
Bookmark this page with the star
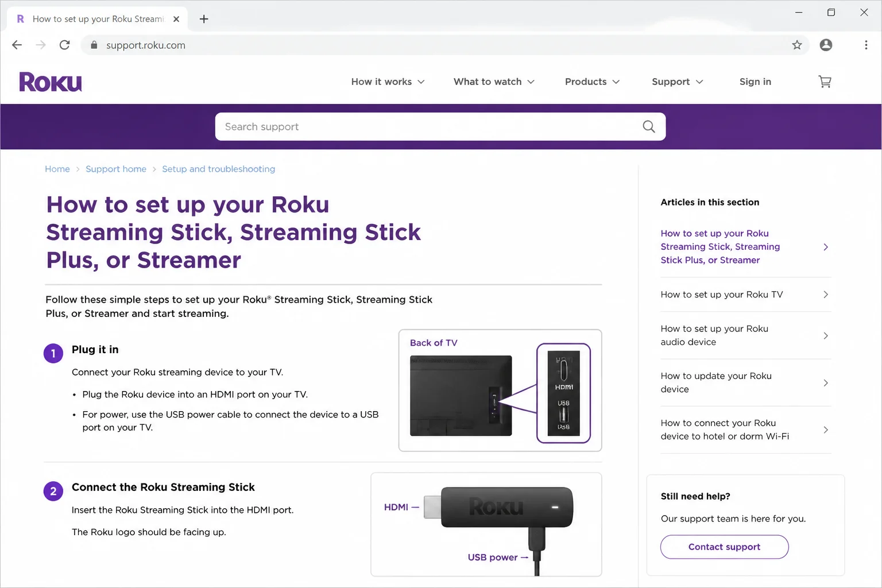click(x=797, y=45)
